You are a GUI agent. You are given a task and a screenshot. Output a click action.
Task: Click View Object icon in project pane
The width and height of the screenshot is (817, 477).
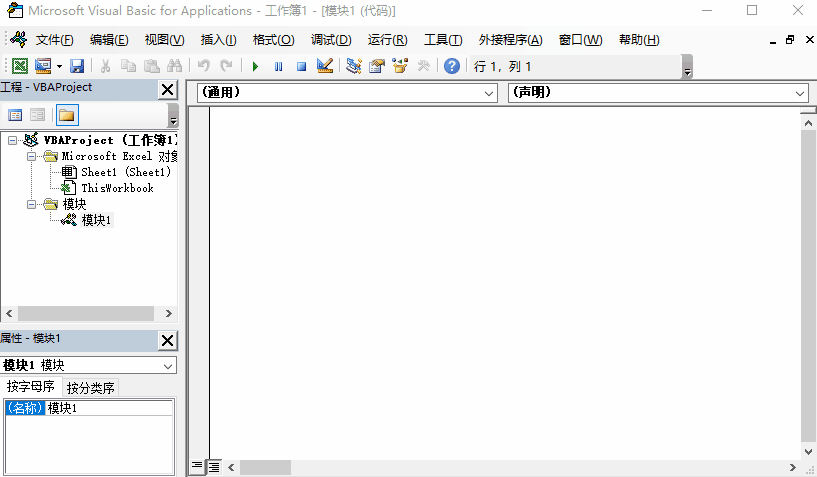tap(38, 115)
